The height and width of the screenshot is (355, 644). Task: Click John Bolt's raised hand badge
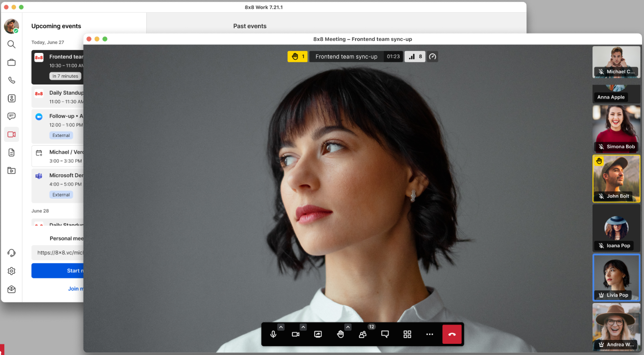tap(599, 161)
